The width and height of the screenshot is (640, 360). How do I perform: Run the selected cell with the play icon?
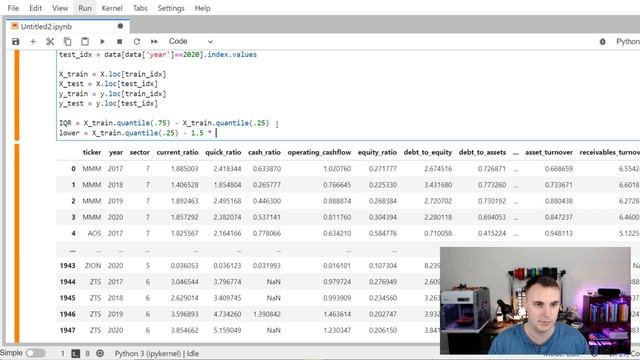pos(102,42)
